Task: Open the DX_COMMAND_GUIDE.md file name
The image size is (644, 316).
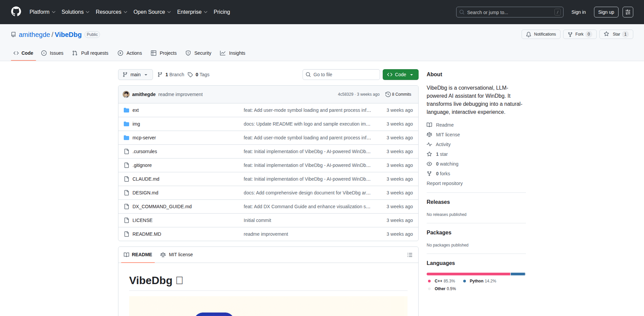Action: pos(162,207)
